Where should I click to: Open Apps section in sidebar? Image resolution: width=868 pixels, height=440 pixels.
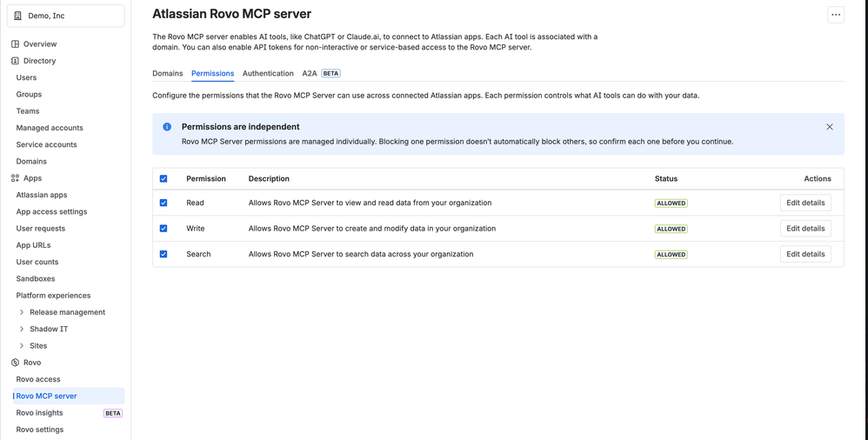coord(32,178)
